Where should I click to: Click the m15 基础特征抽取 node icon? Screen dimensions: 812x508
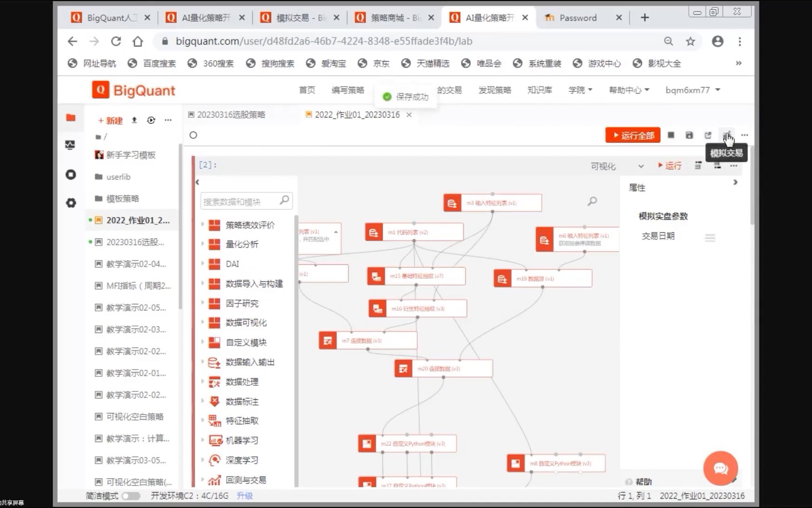click(x=376, y=276)
